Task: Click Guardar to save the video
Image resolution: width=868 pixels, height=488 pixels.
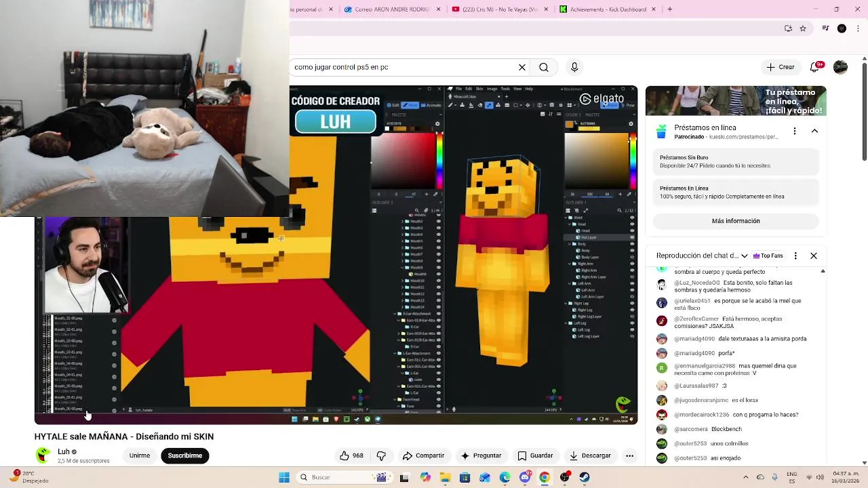Action: (x=535, y=455)
